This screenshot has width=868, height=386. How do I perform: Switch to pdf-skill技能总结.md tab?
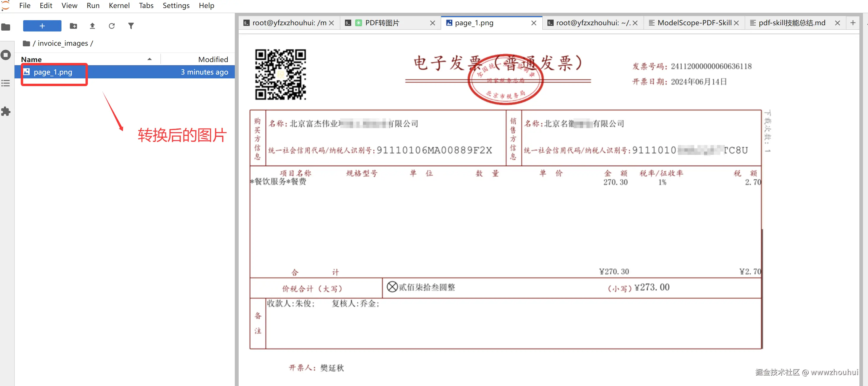791,23
